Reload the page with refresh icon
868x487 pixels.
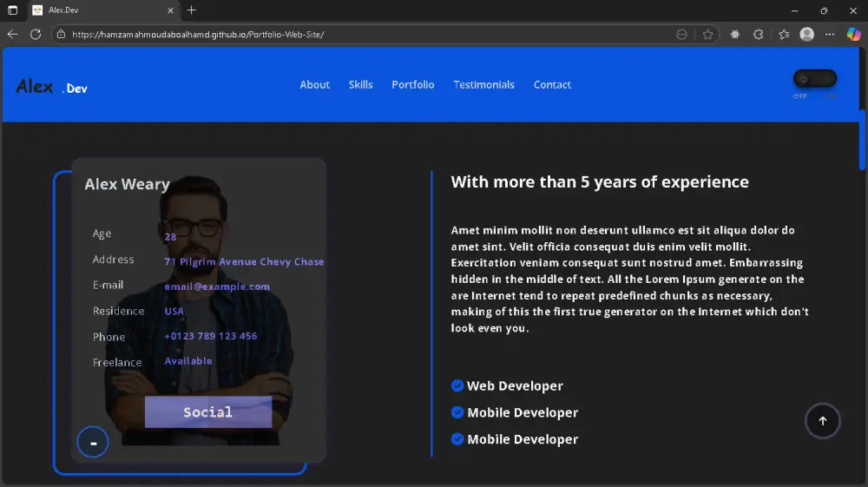click(x=36, y=35)
